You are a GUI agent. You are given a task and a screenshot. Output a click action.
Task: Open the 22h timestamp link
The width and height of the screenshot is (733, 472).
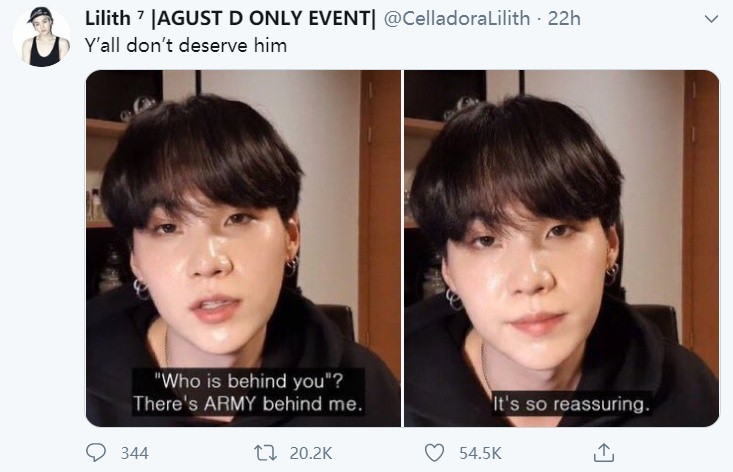click(564, 19)
